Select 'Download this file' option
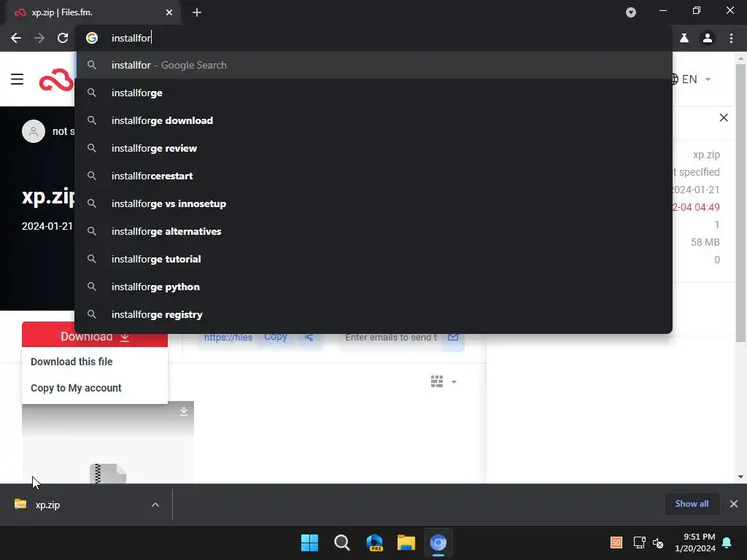Viewport: 747px width, 560px height. [71, 362]
